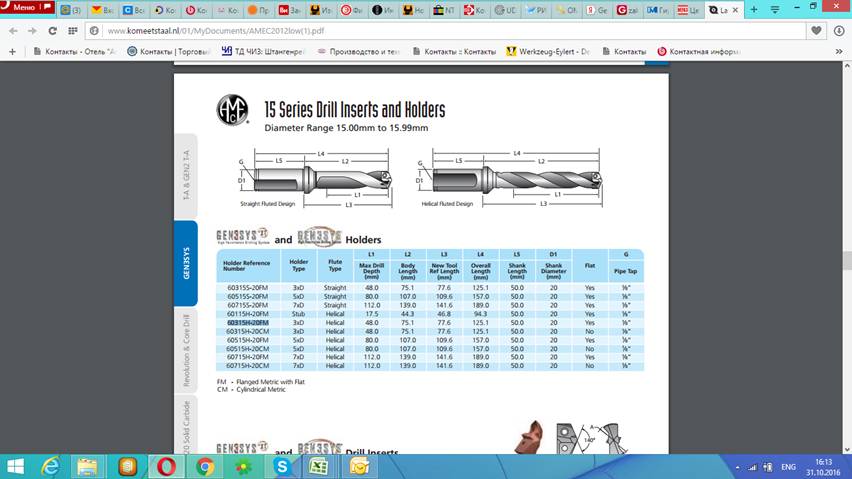Switch to the 'Ge' Yandex tab

597,10
